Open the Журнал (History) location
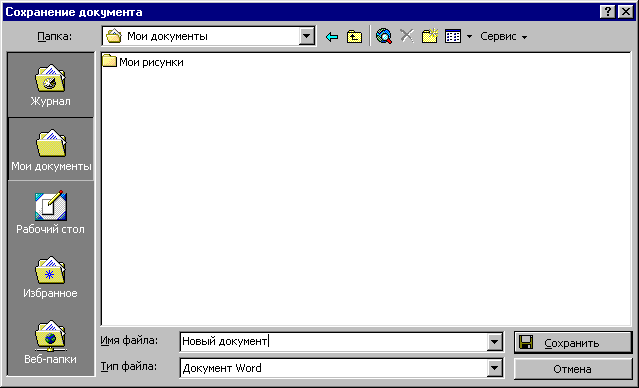The height and width of the screenshot is (388, 639). point(51,85)
